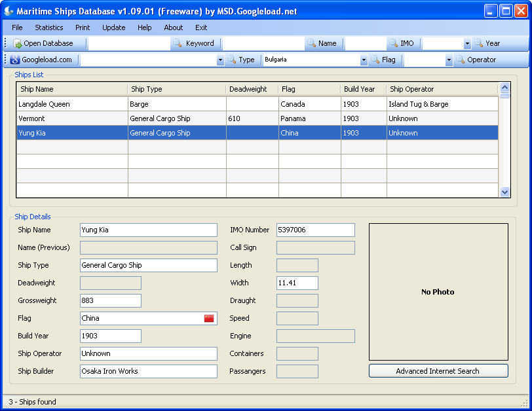Open the File menu
This screenshot has height=411, width=532.
click(x=17, y=27)
